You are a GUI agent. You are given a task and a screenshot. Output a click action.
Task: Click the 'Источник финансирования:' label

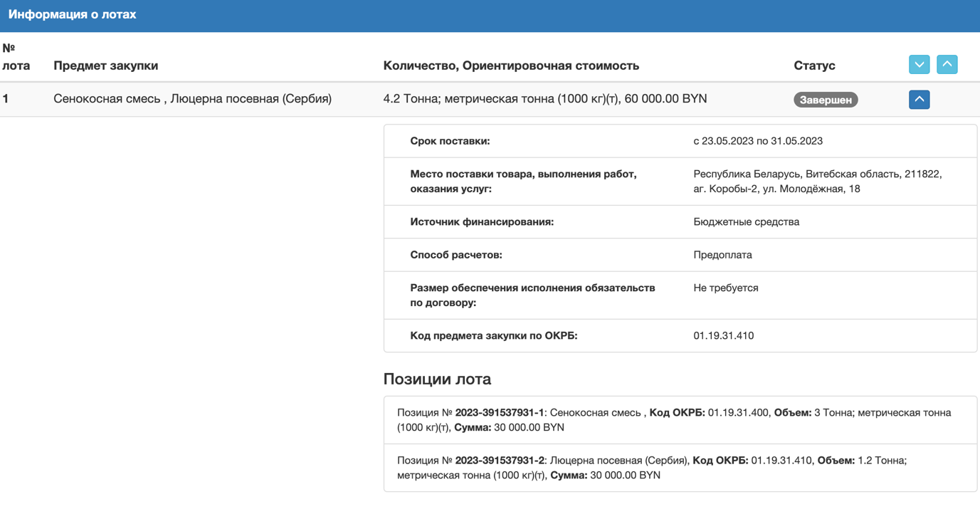482,221
